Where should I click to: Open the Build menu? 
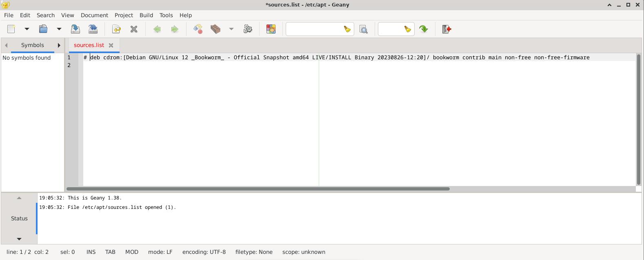click(146, 15)
